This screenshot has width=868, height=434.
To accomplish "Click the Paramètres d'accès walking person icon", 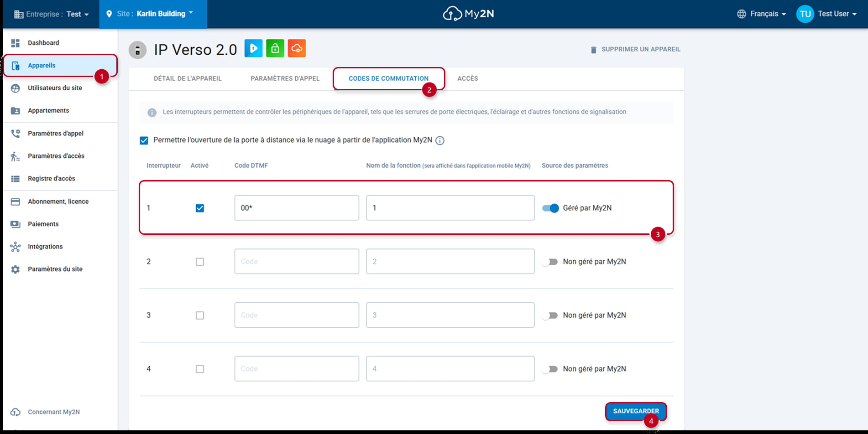I will click(x=15, y=156).
